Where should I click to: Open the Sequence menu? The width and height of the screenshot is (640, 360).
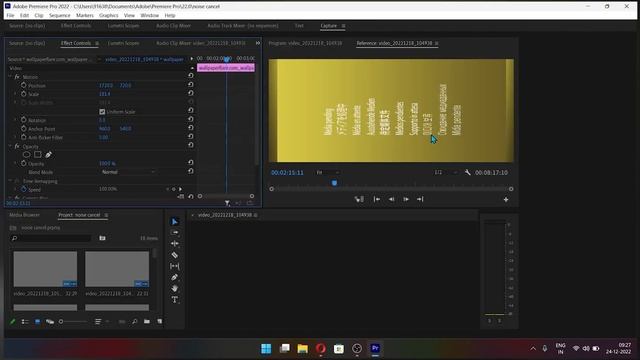pos(60,15)
